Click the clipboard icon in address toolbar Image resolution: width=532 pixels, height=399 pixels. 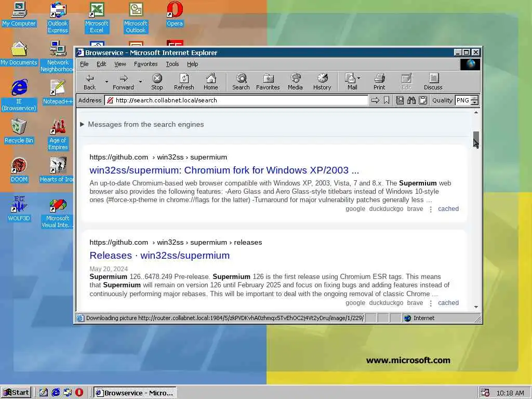click(423, 100)
